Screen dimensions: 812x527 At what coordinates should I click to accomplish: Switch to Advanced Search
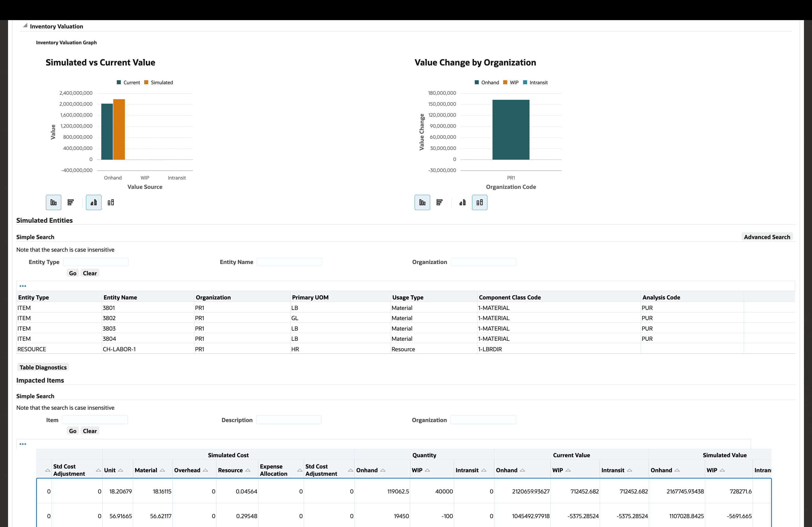point(767,237)
